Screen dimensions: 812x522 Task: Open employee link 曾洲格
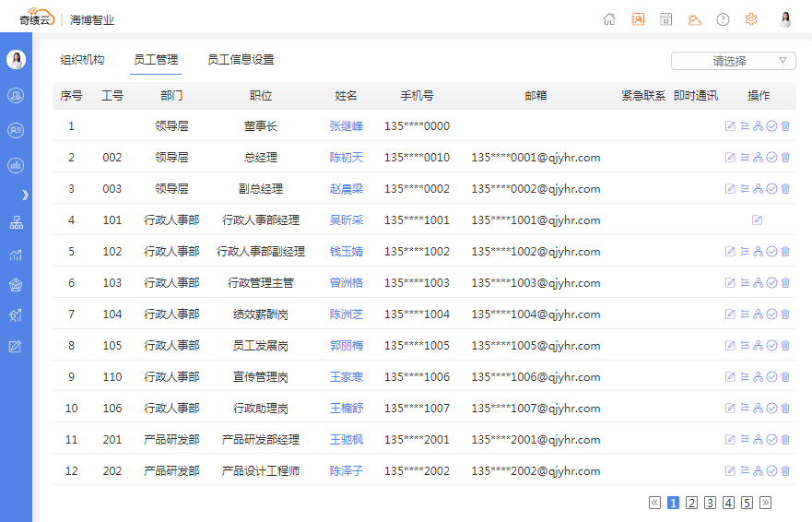coord(346,283)
